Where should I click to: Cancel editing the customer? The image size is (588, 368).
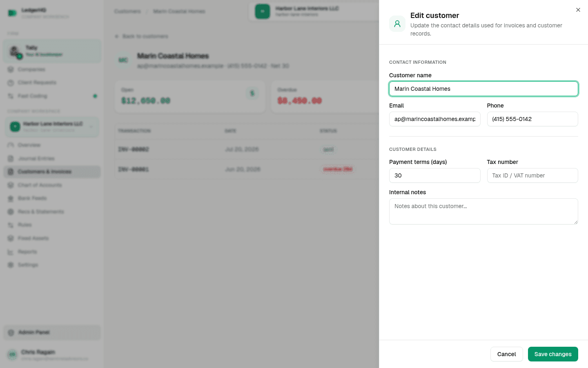pyautogui.click(x=506, y=354)
